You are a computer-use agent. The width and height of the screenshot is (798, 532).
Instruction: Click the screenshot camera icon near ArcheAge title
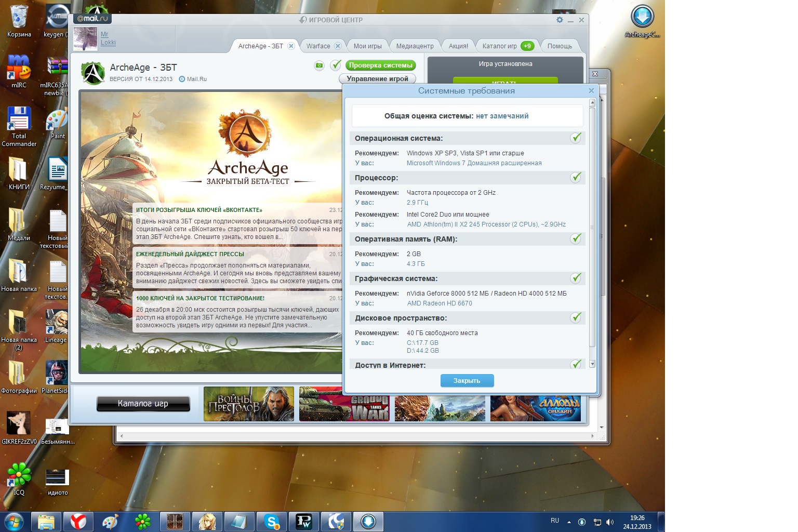pyautogui.click(x=319, y=65)
